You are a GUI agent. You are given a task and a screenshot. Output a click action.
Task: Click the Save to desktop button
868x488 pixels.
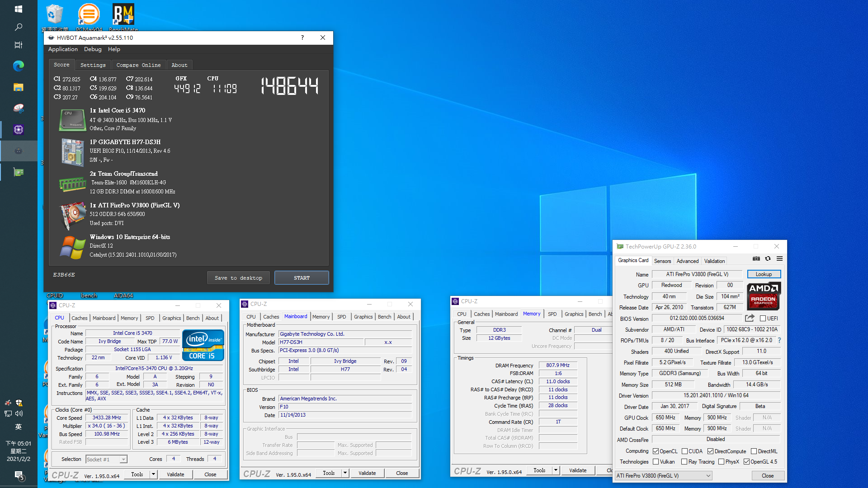(238, 278)
